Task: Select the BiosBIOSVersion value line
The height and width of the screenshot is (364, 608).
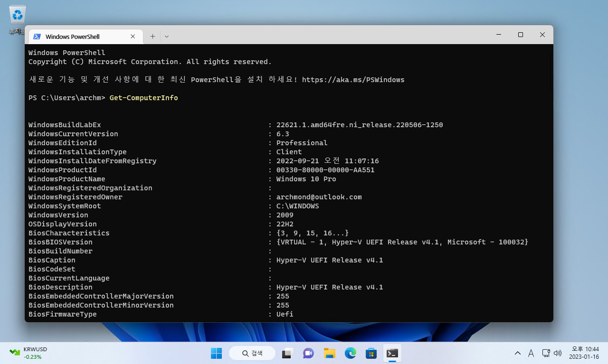Action: 402,242
